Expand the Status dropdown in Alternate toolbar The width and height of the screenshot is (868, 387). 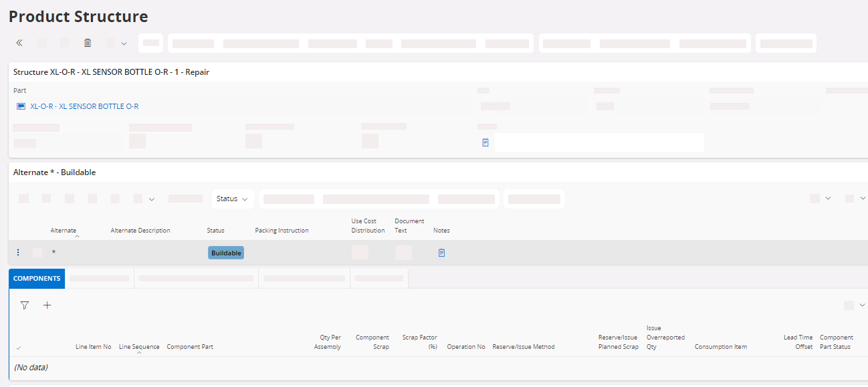point(232,199)
